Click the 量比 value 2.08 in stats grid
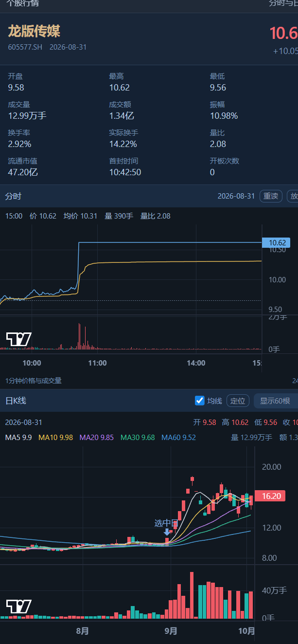This screenshot has width=298, height=644. 218,144
